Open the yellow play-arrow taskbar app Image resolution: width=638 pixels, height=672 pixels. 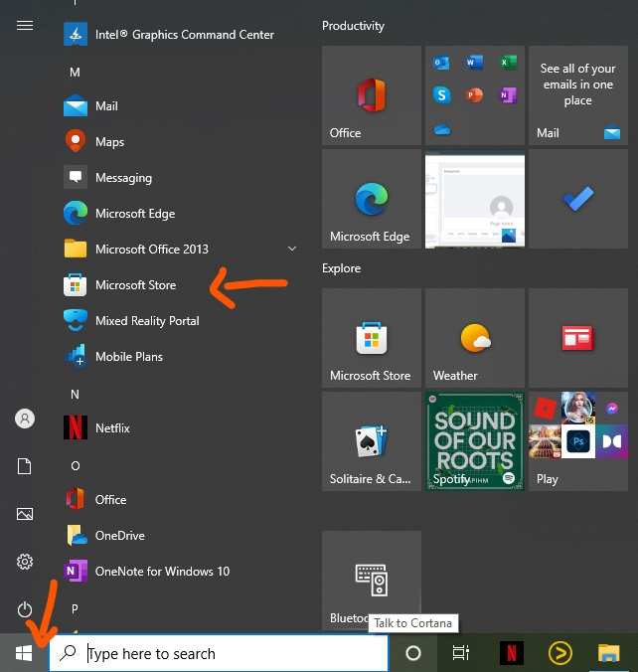pyautogui.click(x=560, y=653)
